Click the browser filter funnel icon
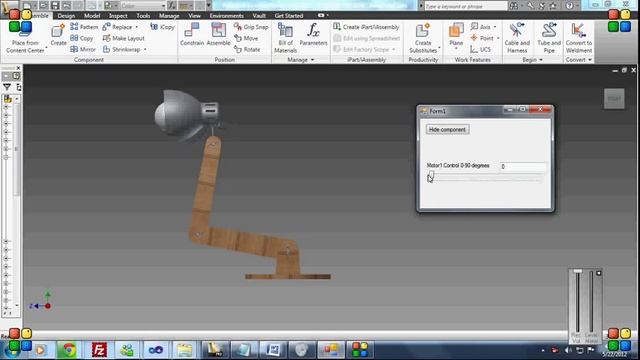The width and height of the screenshot is (640, 360). tap(7, 87)
